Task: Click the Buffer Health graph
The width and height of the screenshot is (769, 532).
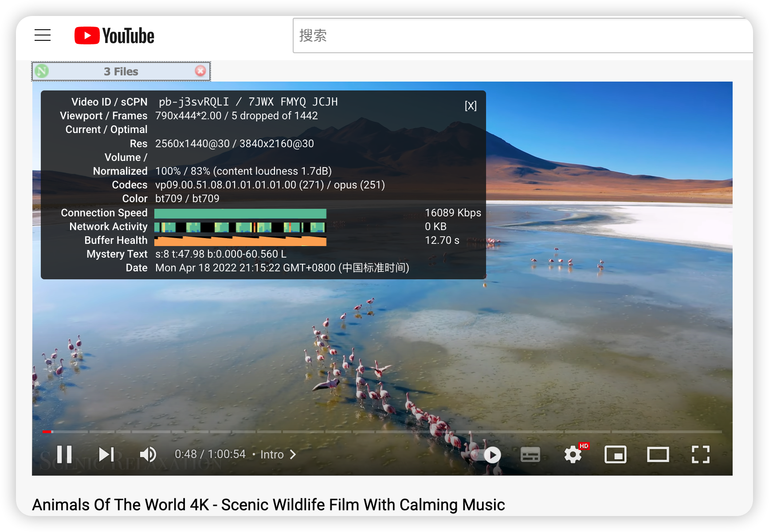Action: pos(240,241)
